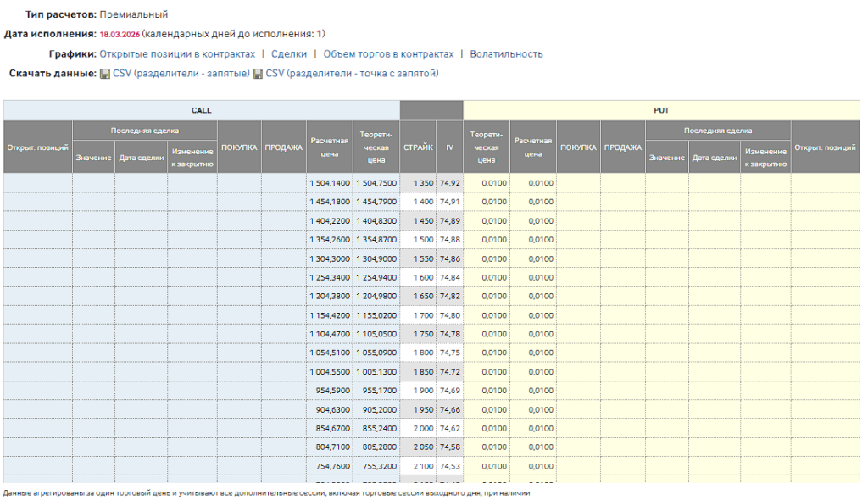Click the floppy disk icon for comma-separated CSV

pyautogui.click(x=104, y=75)
